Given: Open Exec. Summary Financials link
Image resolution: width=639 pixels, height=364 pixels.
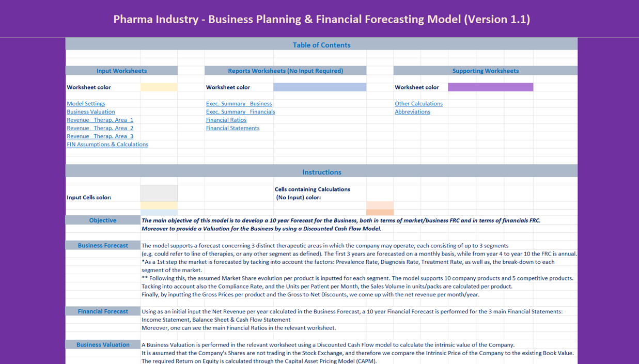Looking at the screenshot, I should coord(240,112).
